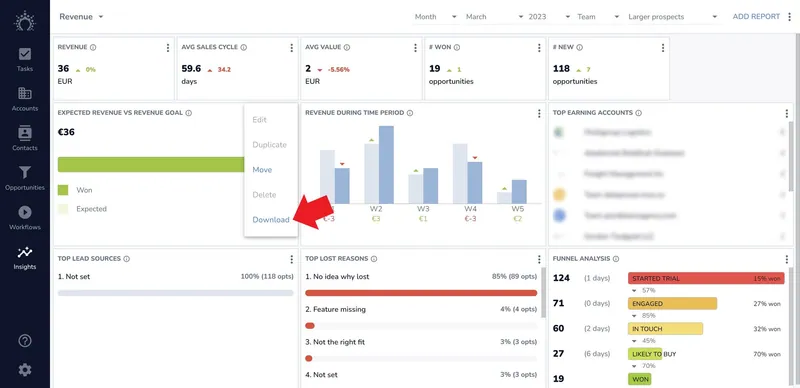Show info for Funnel Analysis
This screenshot has width=800, height=388.
pos(616,259)
